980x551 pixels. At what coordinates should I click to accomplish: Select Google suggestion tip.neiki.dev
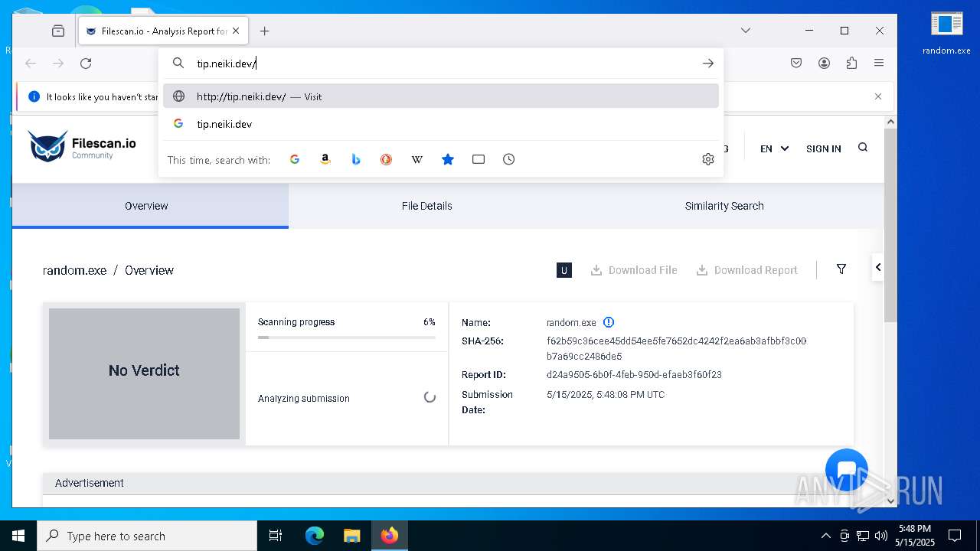click(441, 124)
